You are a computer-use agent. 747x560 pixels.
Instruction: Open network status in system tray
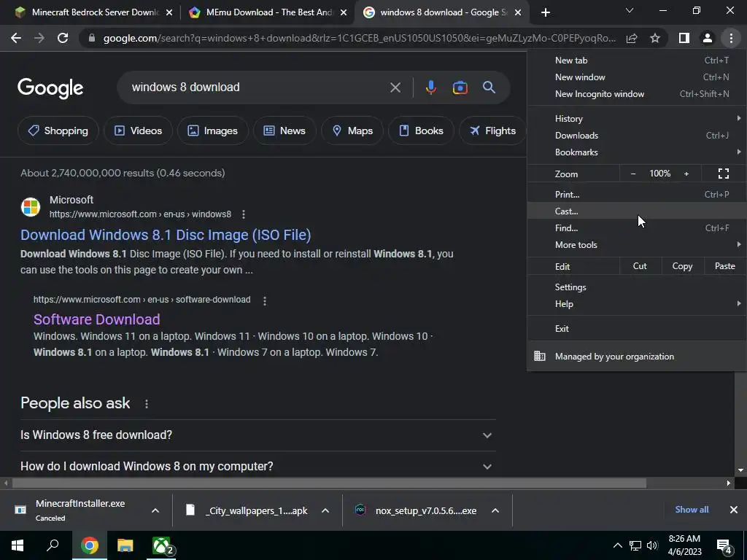635,545
